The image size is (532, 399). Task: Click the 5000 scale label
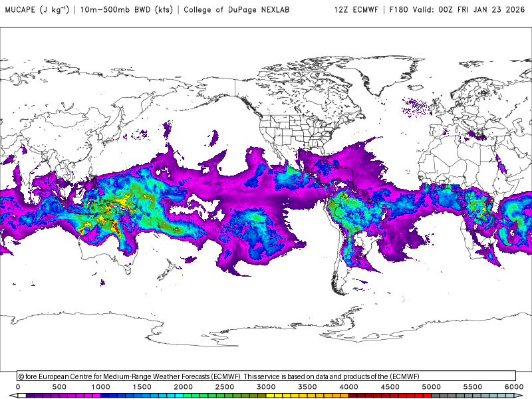[432, 387]
